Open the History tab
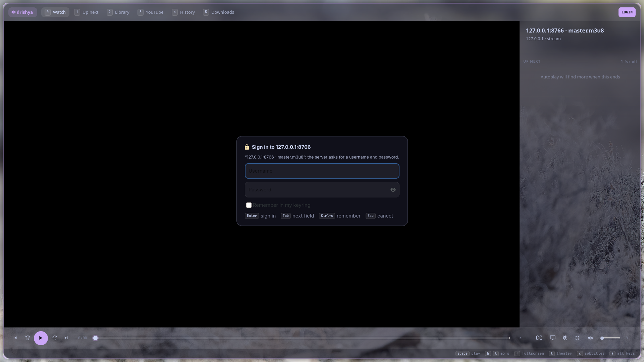The height and width of the screenshot is (362, 644). pos(183,12)
